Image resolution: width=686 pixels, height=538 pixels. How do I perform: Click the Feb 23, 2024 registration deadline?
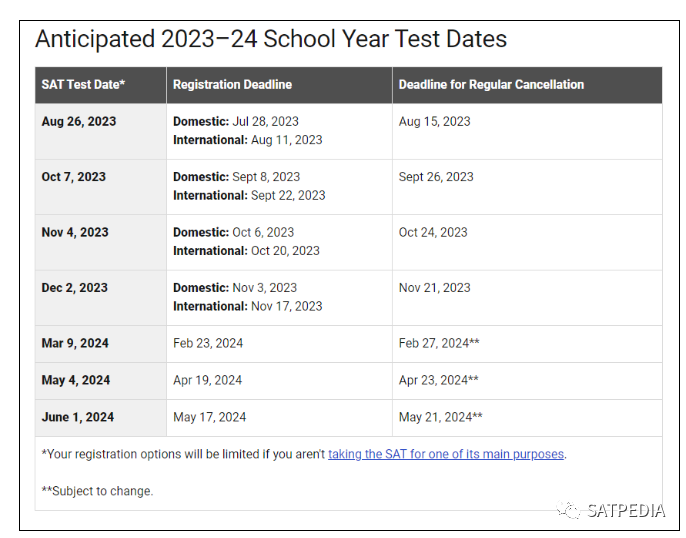click(208, 343)
